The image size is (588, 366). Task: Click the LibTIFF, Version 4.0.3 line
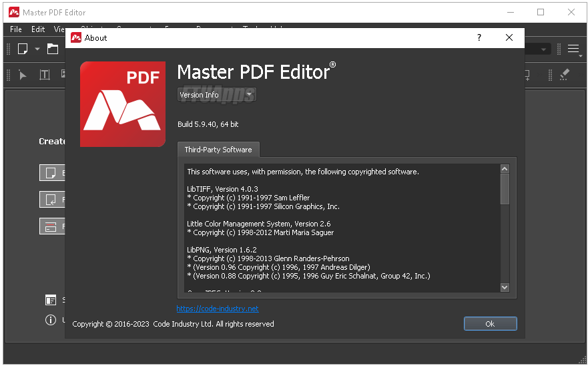[x=222, y=189]
